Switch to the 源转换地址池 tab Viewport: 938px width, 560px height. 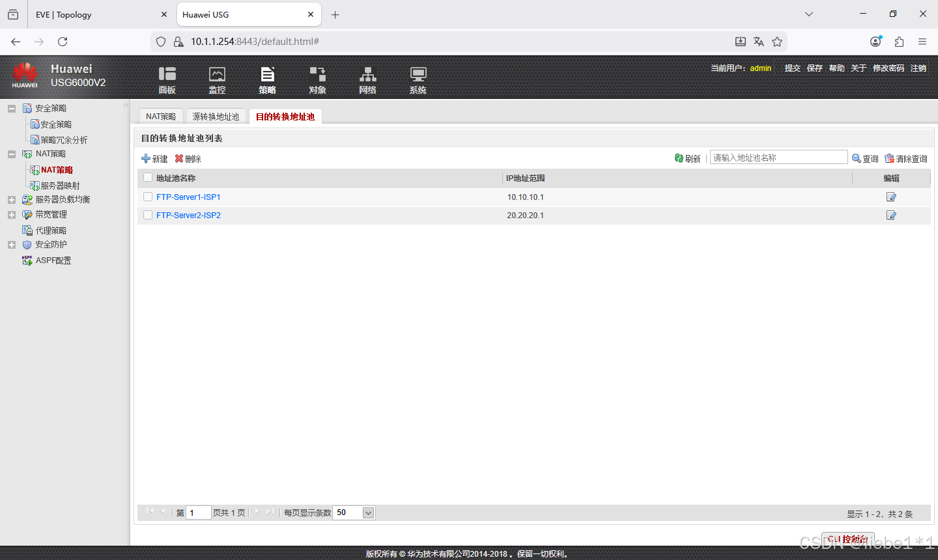coord(216,117)
